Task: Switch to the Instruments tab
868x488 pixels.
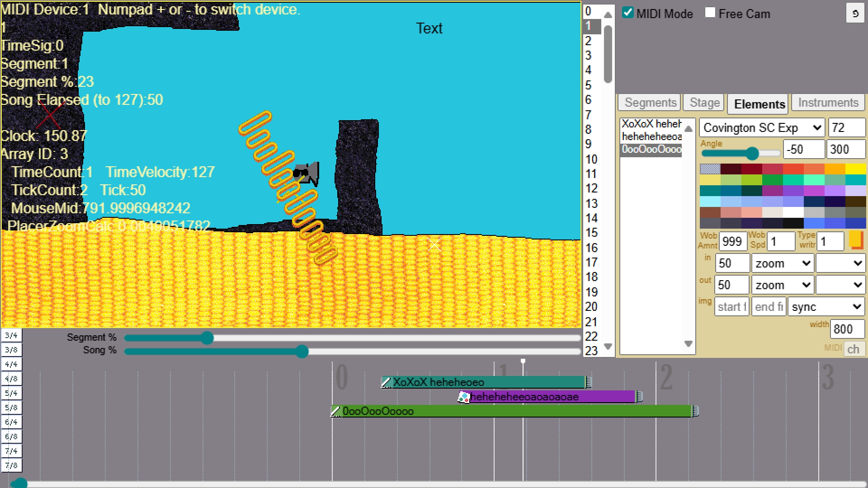Action: click(828, 103)
